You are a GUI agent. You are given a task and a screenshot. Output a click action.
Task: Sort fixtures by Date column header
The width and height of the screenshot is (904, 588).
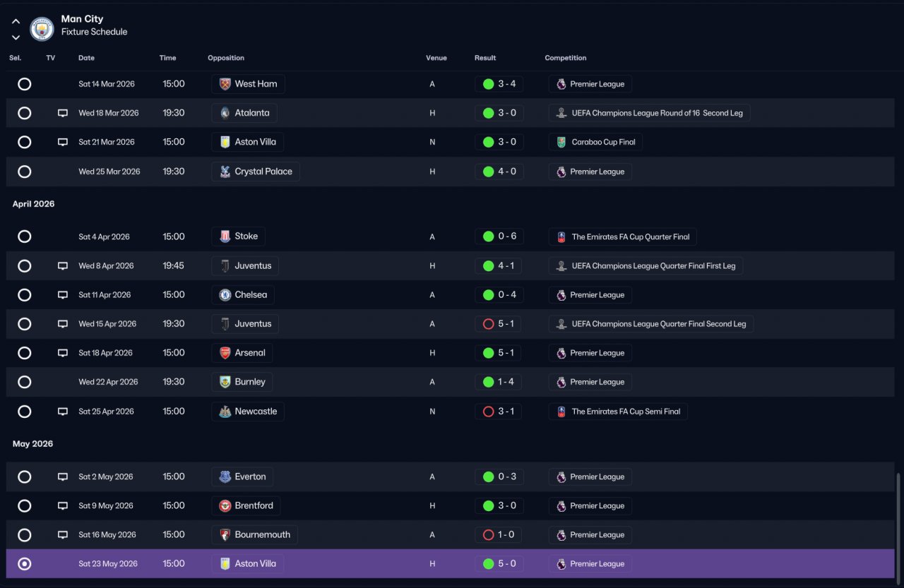[86, 58]
